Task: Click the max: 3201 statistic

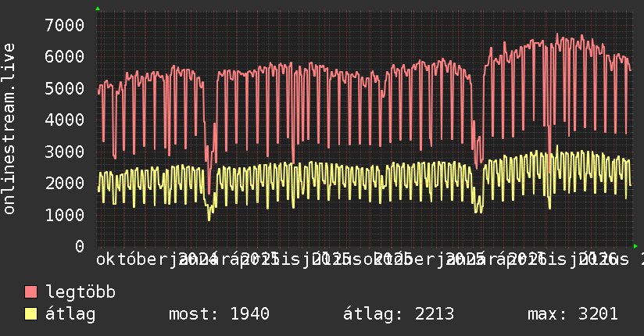Action: [x=573, y=314]
